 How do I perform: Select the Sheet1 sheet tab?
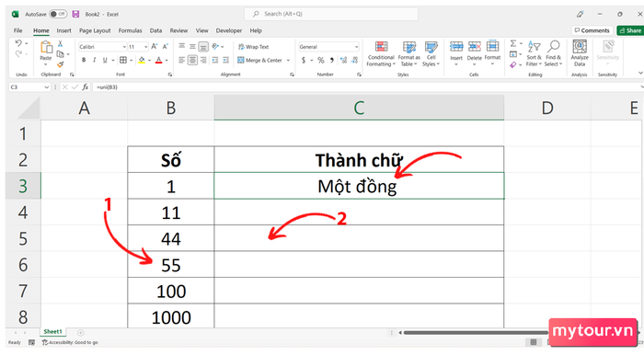pyautogui.click(x=53, y=332)
